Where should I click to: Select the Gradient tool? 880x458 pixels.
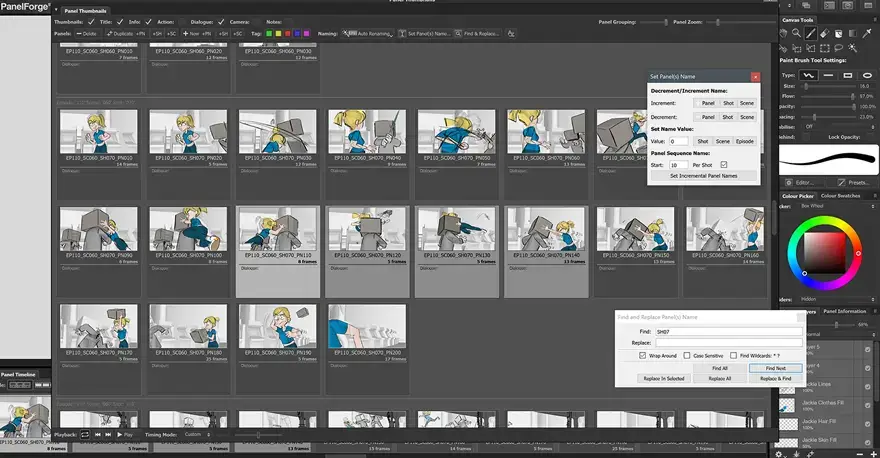852,34
